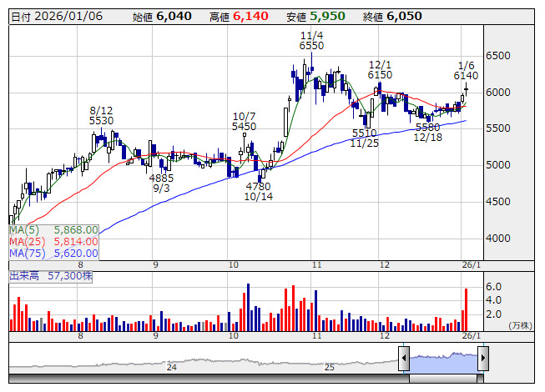
Task: Click the 12/18 low label of 5580
Action: pos(426,132)
